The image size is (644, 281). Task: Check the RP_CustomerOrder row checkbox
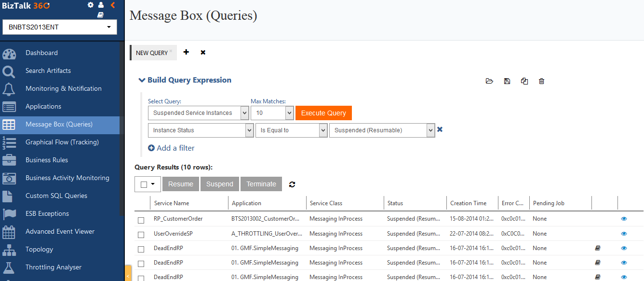[x=141, y=220]
